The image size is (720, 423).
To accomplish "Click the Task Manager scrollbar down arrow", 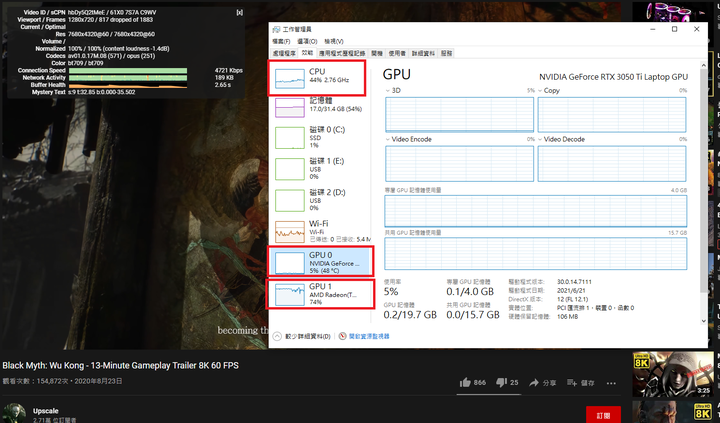I will point(703,321).
